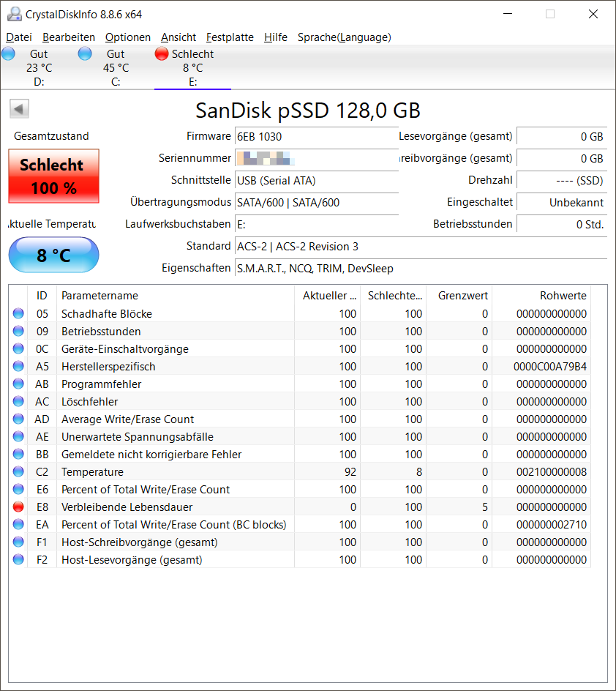Click the green health dot on drive D:
This screenshot has width=616, height=691.
pos(8,53)
